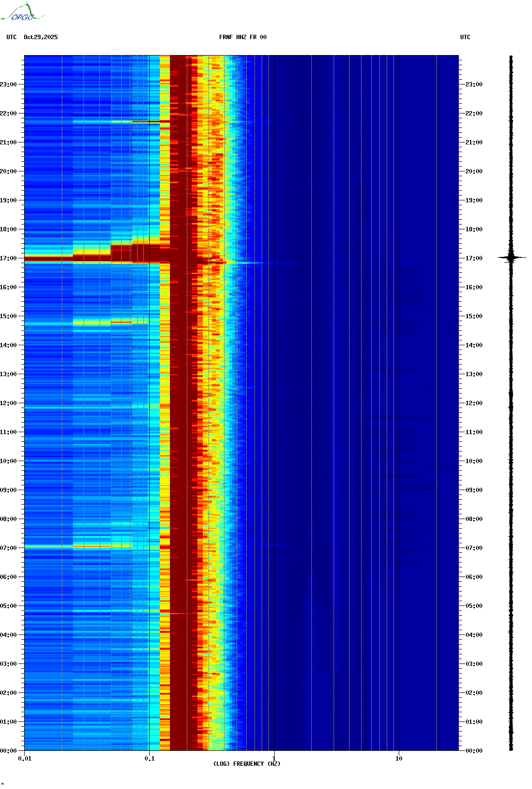Click the 05:00 label on right time axis

(x=474, y=606)
